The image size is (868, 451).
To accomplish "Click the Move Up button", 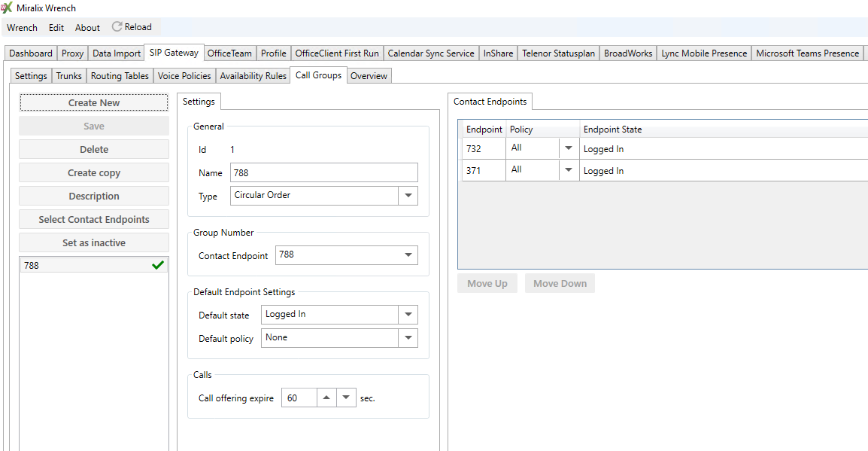I will 487,284.
